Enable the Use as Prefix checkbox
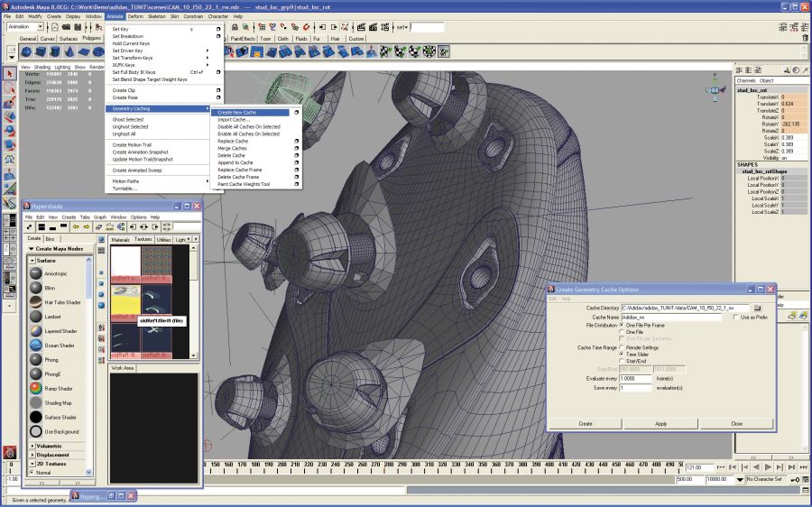This screenshot has width=812, height=507. pos(736,318)
